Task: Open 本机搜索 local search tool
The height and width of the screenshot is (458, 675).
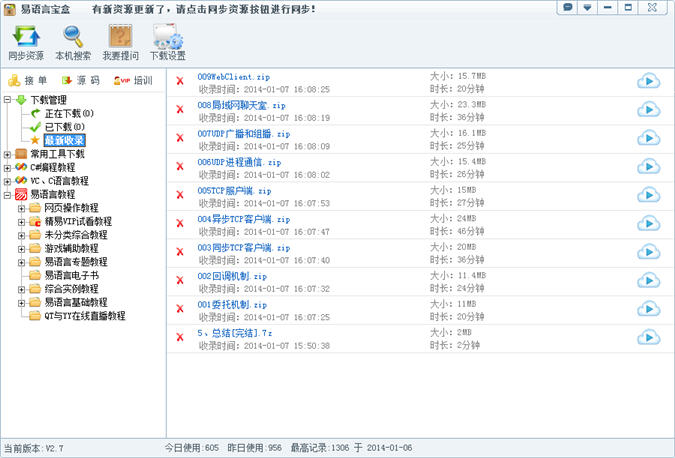Action: (72, 38)
